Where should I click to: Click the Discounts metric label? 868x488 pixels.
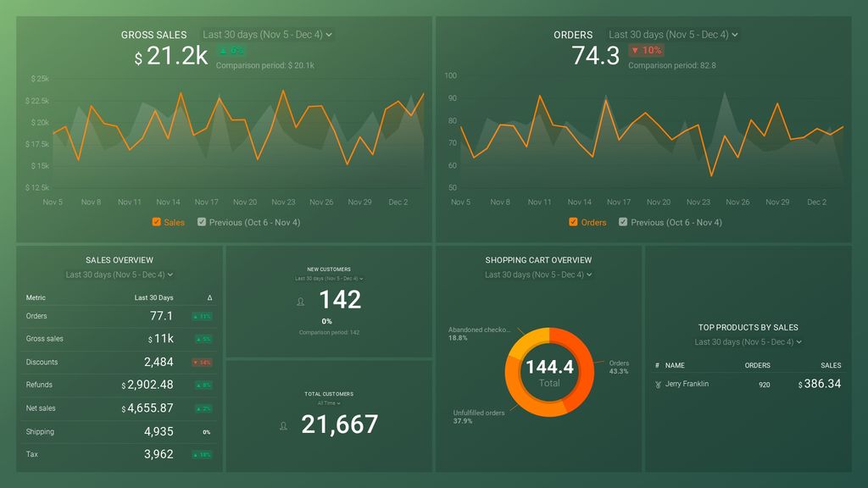42,363
